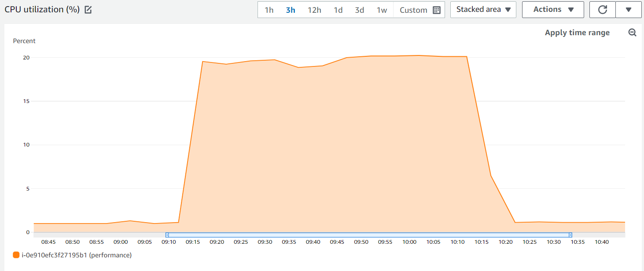This screenshot has width=644, height=271.
Task: Click the right timeline slider handle
Action: click(x=571, y=235)
